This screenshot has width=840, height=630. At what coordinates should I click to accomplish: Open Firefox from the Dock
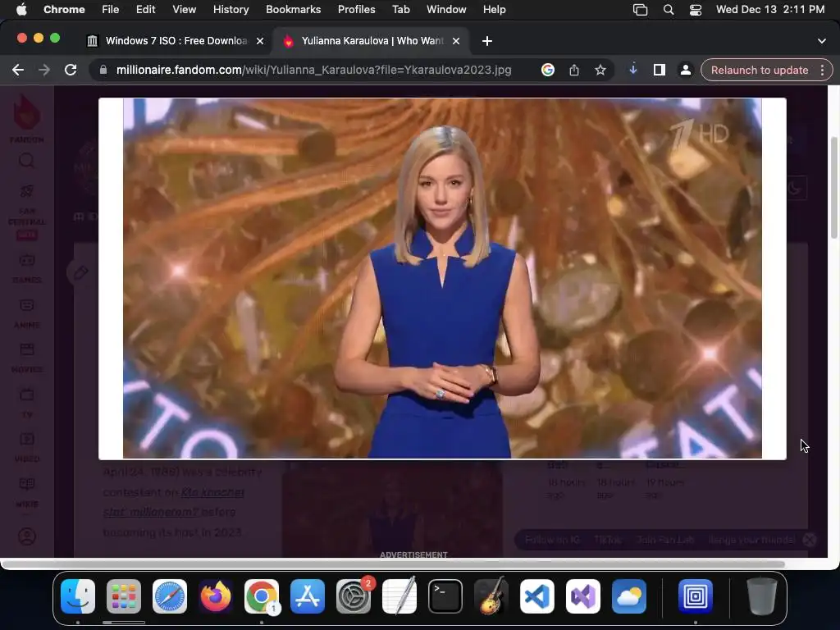point(216,596)
